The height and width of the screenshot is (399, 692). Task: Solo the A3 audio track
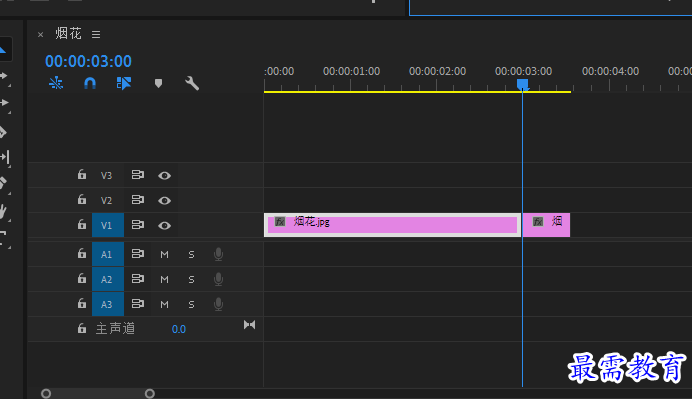191,304
